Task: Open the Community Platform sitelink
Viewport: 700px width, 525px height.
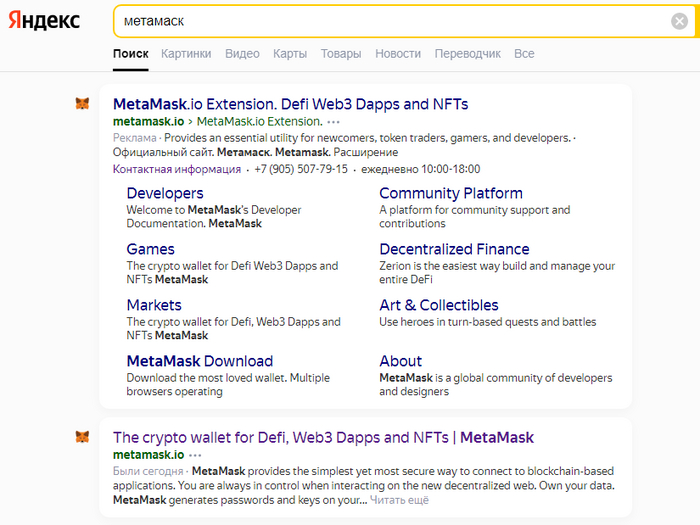Action: pyautogui.click(x=451, y=193)
